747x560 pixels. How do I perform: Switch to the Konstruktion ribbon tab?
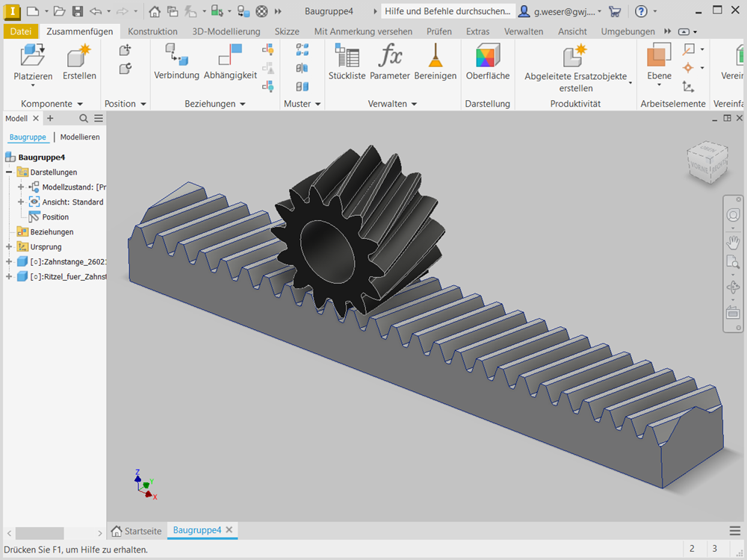[152, 31]
